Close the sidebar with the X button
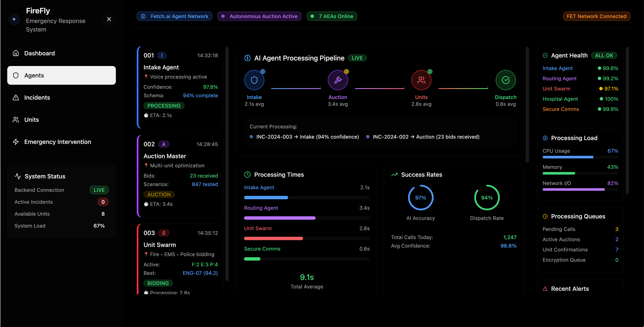The width and height of the screenshot is (644, 327). point(109,19)
